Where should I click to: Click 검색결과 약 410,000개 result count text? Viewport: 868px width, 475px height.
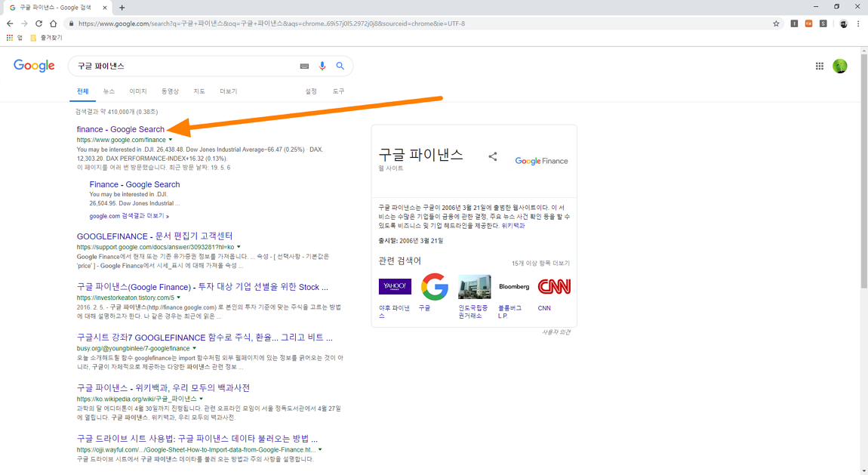(x=117, y=112)
